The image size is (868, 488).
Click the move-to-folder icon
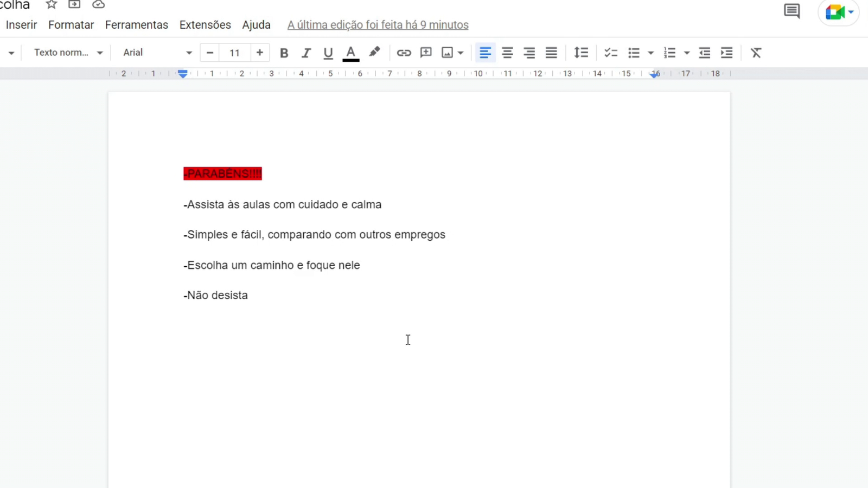[x=74, y=4]
